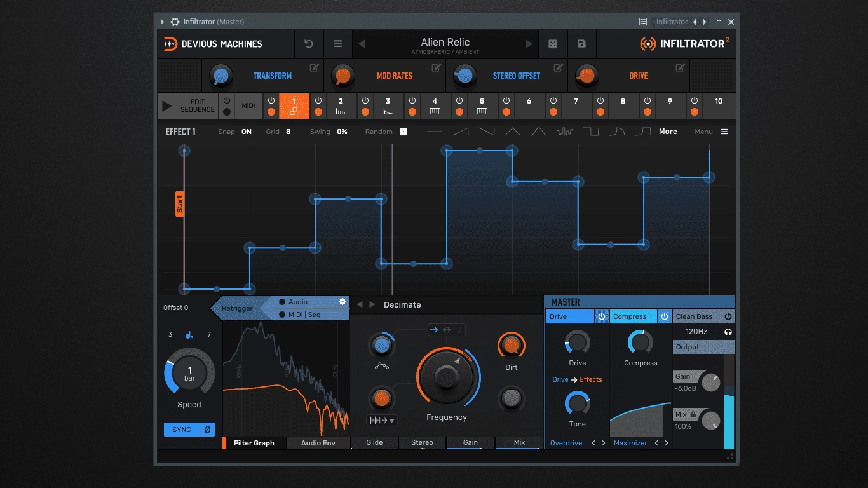Enable MIDI | Seq retrigger radio option
Image resolution: width=868 pixels, height=488 pixels.
coord(282,315)
